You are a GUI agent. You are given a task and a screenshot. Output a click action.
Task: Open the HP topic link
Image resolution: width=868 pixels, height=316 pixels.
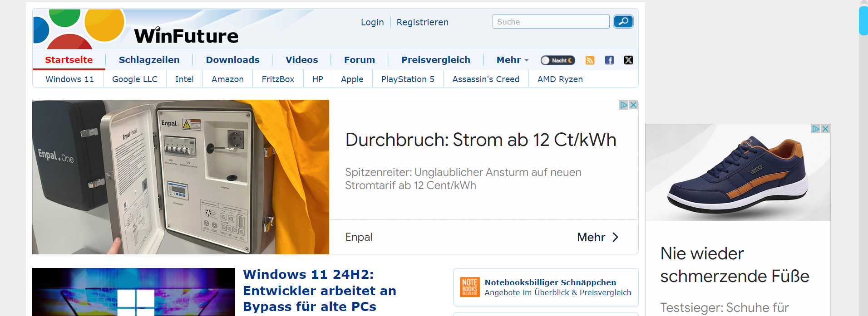318,79
